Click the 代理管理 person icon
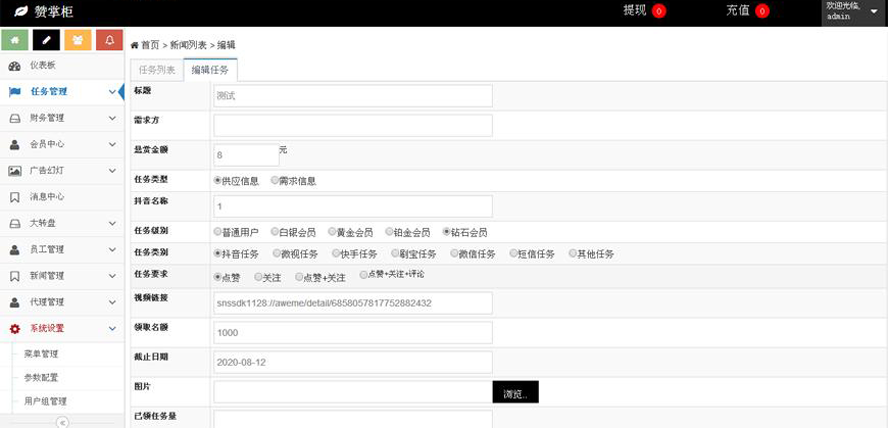Screen dimensions: 888x428 tap(15, 302)
